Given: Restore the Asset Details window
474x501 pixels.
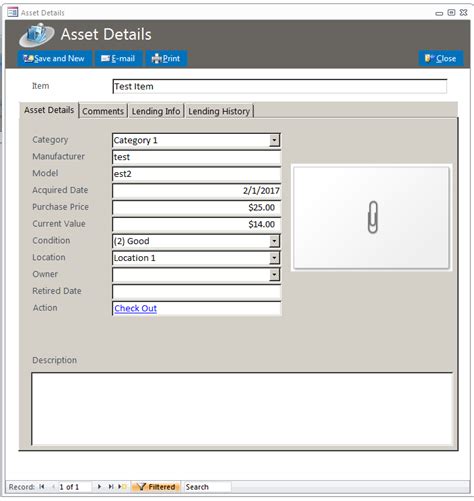Looking at the screenshot, I should coord(451,13).
